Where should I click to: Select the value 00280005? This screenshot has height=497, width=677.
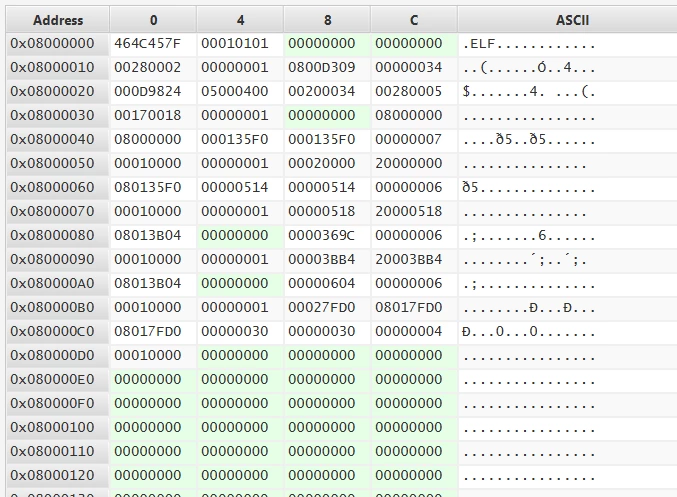coord(408,92)
